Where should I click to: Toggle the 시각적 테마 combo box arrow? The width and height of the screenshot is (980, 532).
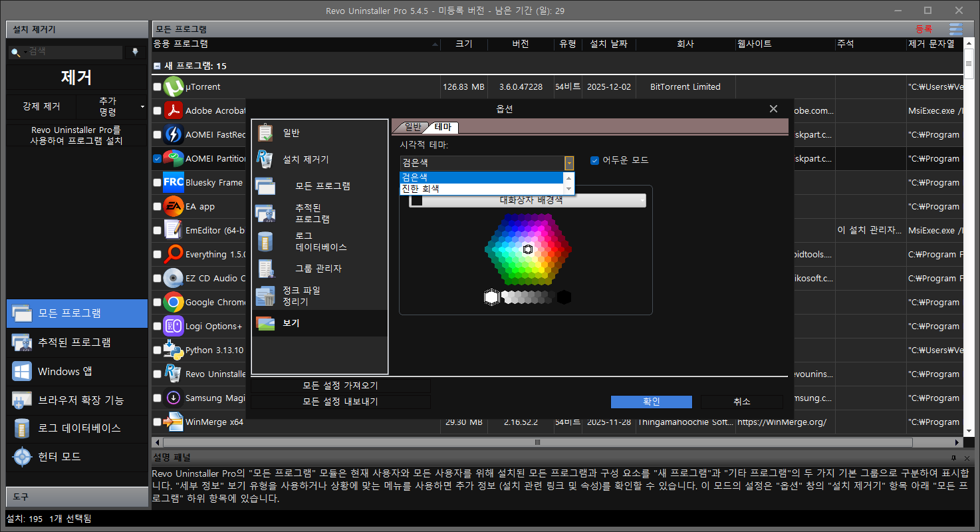coord(569,163)
